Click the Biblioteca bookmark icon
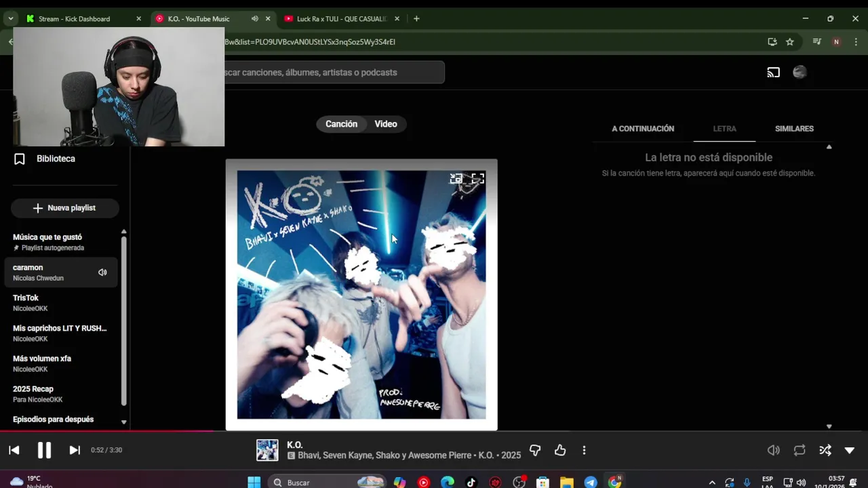Viewport: 868px width, 488px height. click(x=20, y=159)
